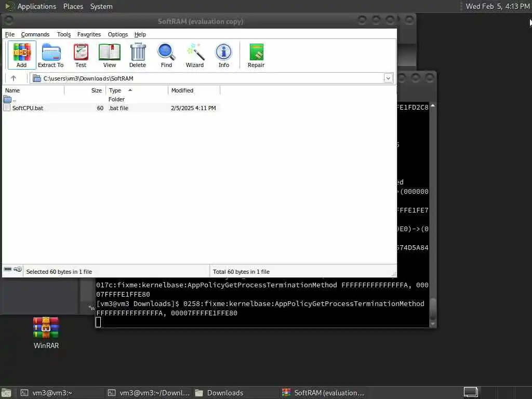Click the '2/5/2025 4:11 PM' modified cell
This screenshot has width=532, height=399.
(x=193, y=108)
